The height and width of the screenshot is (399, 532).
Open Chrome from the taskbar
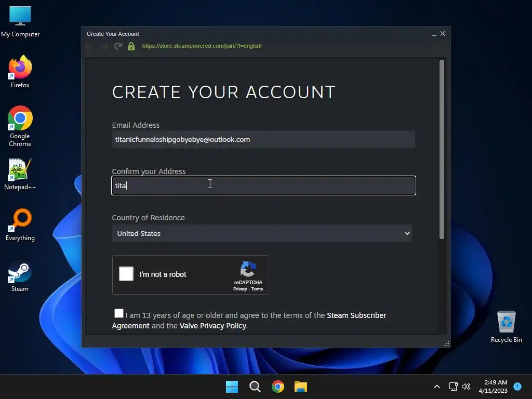click(278, 387)
